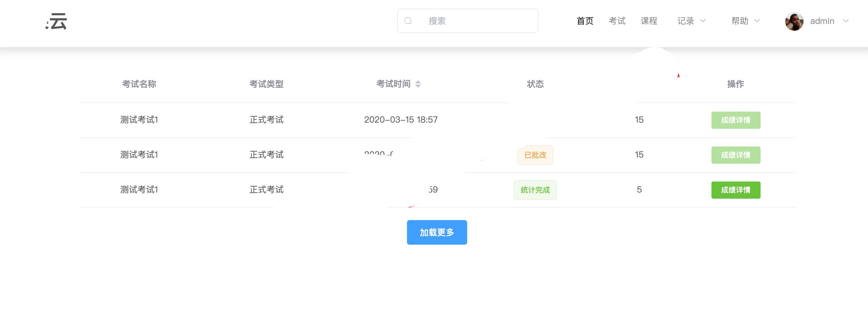Screen dimensions: 868x317
Task: Open 成绩详情 in the 已批改 row
Action: [736, 155]
